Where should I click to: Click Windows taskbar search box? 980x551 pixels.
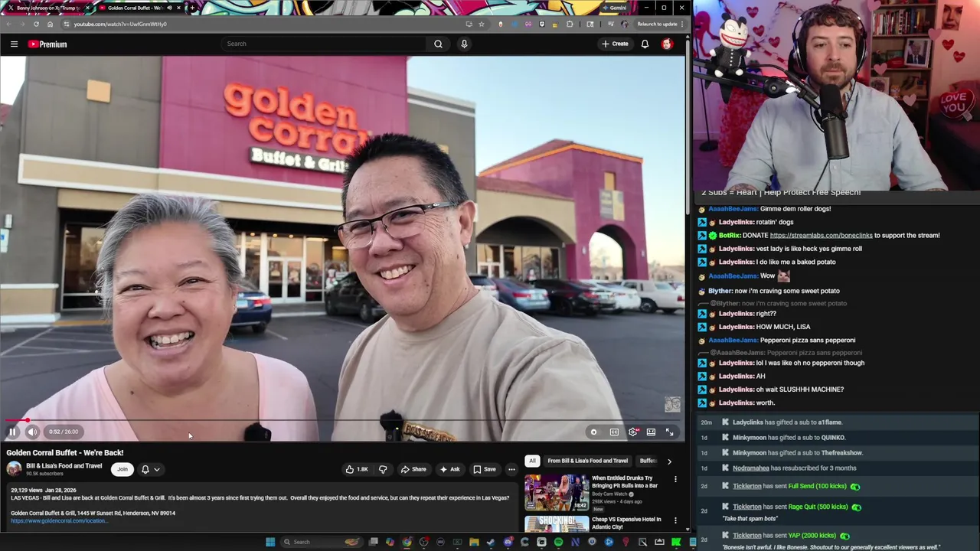(322, 542)
